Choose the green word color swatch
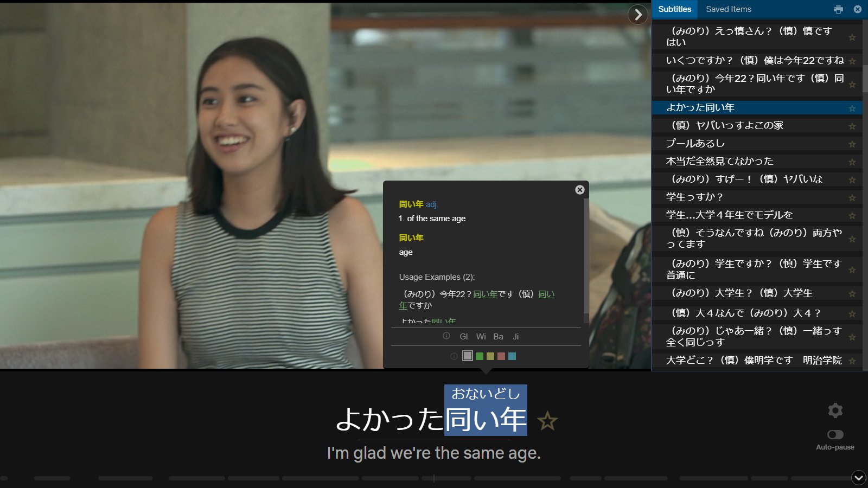 [x=480, y=356]
